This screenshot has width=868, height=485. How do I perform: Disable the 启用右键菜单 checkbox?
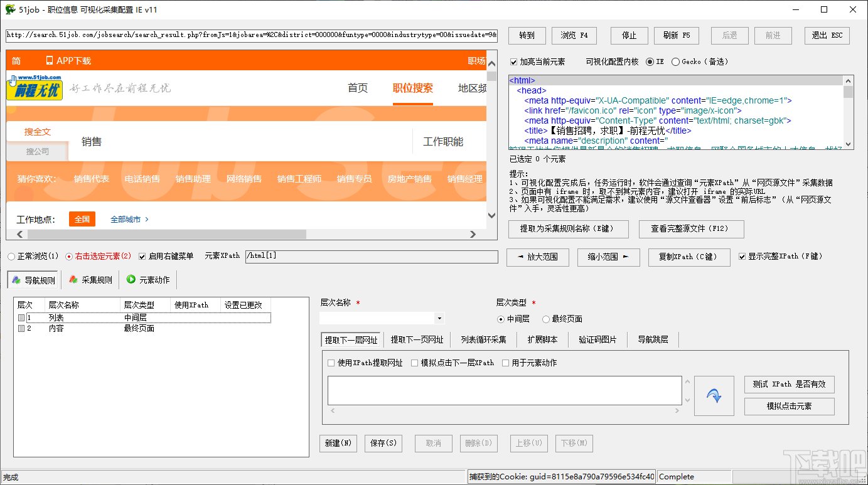tap(143, 256)
